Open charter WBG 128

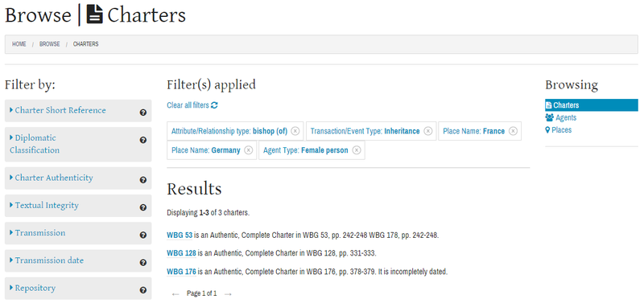click(x=181, y=253)
